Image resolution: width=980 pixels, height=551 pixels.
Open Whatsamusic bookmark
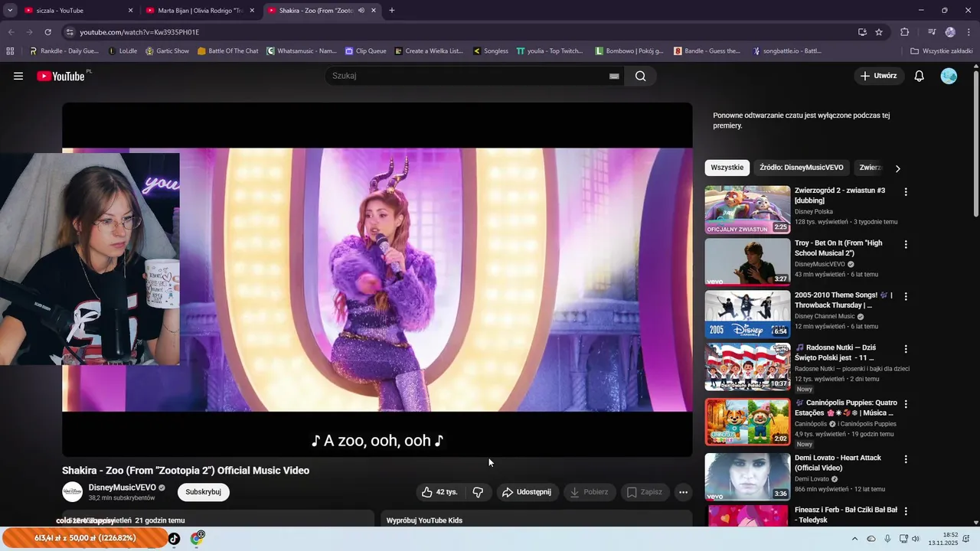pyautogui.click(x=302, y=51)
